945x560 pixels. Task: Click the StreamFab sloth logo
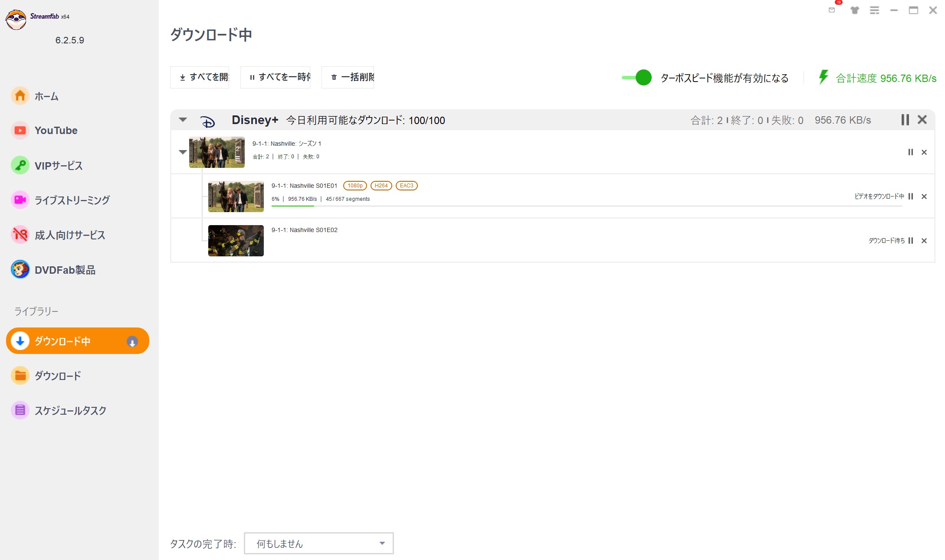pyautogui.click(x=16, y=19)
